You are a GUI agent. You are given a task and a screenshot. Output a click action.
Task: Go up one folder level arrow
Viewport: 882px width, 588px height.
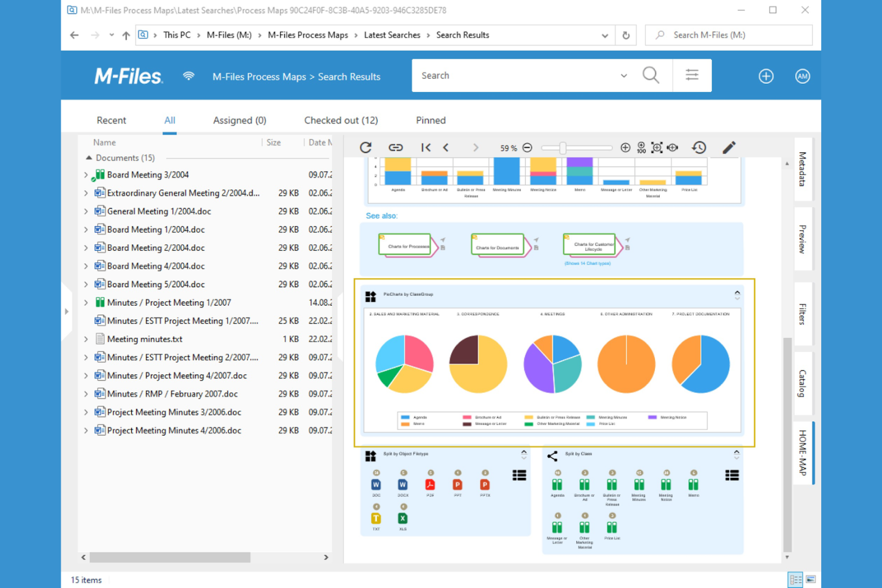[126, 35]
